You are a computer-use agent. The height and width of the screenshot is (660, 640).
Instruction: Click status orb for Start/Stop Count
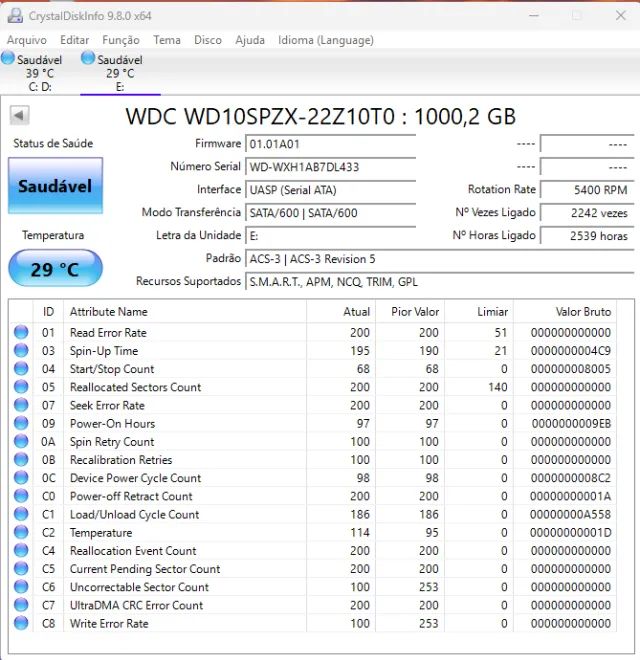tap(21, 368)
